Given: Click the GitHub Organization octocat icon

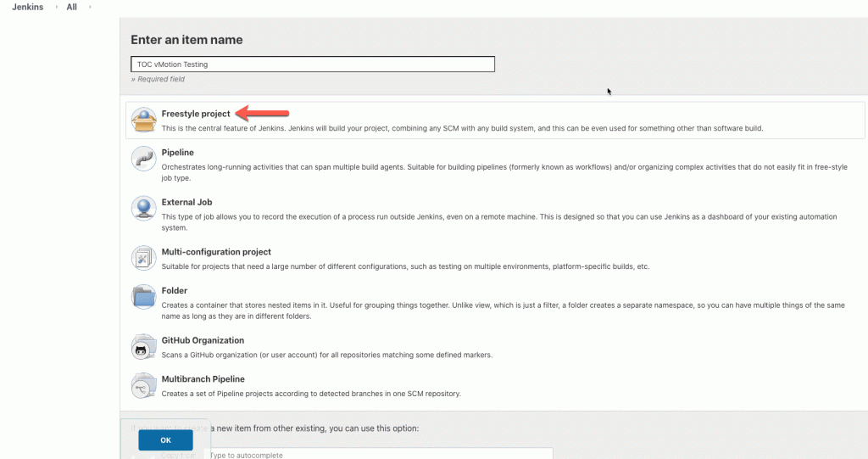Looking at the screenshot, I should [143, 346].
